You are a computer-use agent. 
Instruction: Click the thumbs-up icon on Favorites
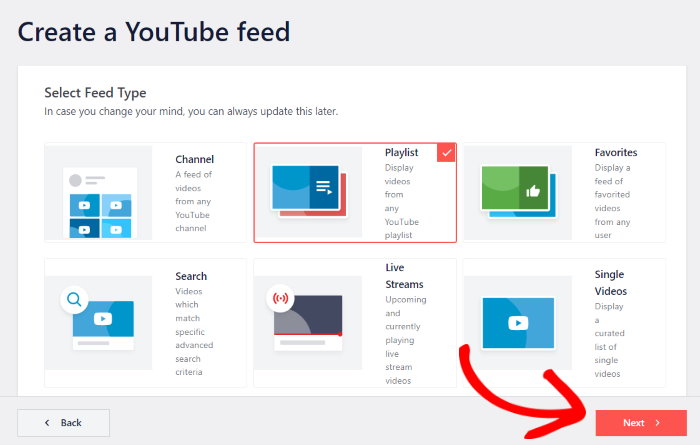click(x=532, y=190)
